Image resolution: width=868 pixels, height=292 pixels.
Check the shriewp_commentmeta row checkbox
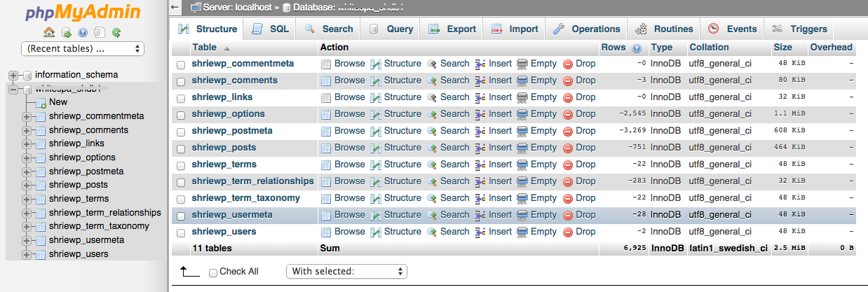tap(181, 64)
